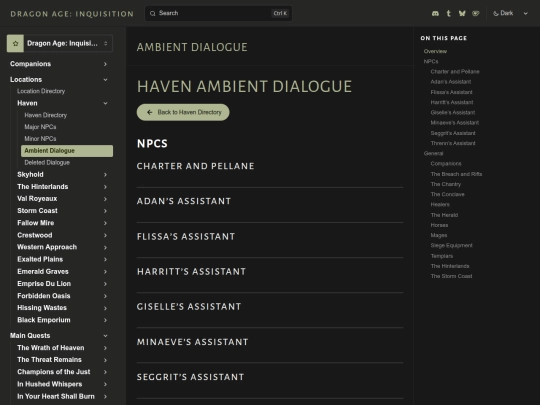Open Black Emporium in sidebar
Viewport: 540px width, 405px height.
point(44,320)
